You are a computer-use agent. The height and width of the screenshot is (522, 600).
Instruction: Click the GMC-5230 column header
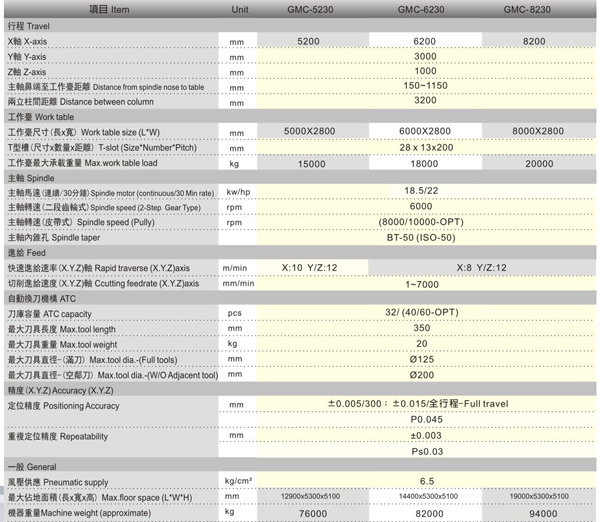point(312,8)
